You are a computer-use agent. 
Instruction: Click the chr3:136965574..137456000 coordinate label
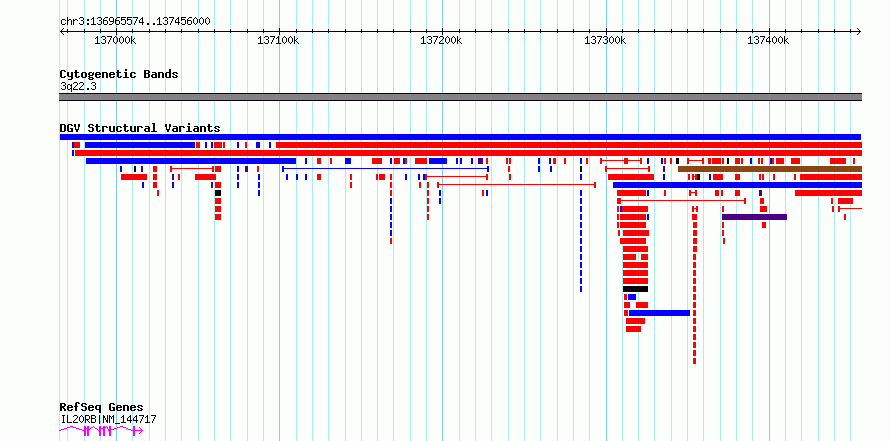tap(136, 22)
